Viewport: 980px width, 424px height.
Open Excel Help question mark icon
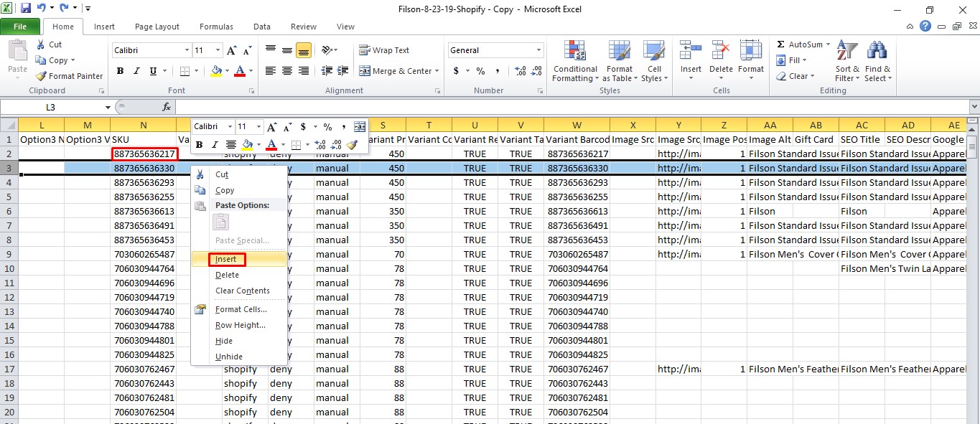[926, 26]
